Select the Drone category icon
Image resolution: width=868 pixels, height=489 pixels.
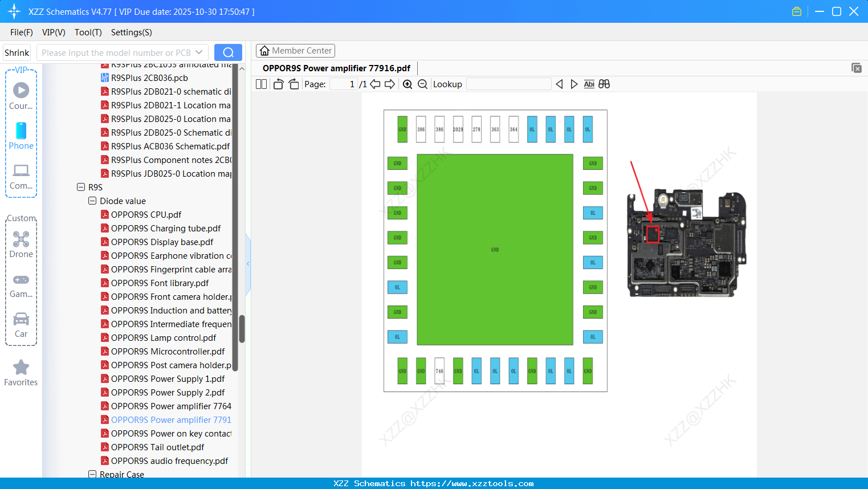click(x=21, y=244)
